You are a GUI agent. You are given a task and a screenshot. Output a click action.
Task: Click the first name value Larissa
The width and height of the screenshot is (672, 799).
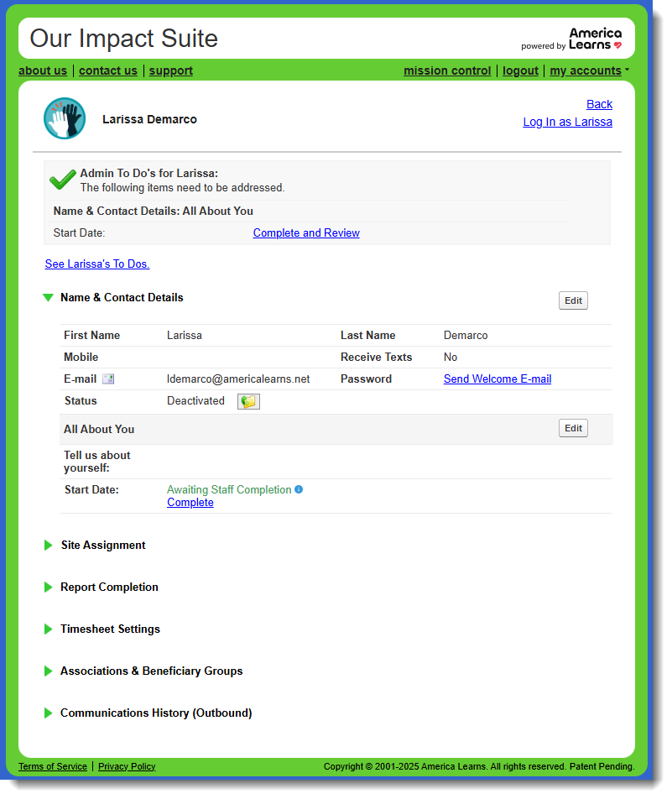coord(185,336)
